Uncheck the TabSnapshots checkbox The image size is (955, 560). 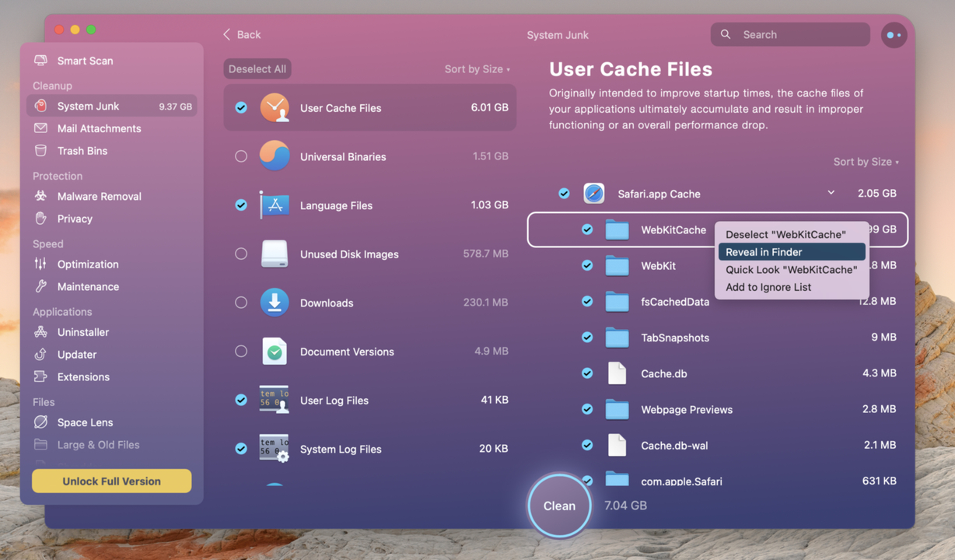coord(587,338)
